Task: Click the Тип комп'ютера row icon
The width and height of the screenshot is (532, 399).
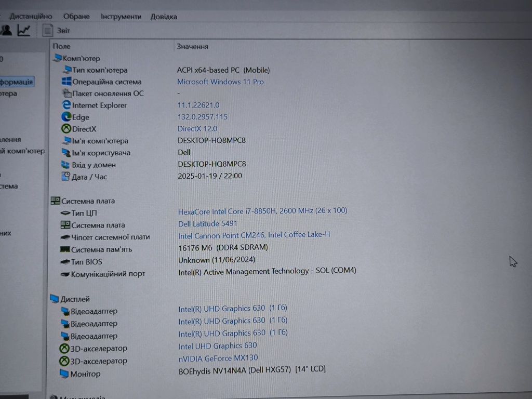Action: (67, 70)
